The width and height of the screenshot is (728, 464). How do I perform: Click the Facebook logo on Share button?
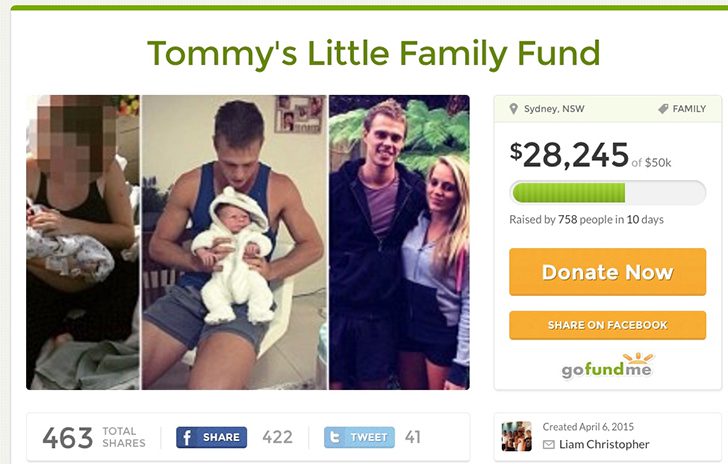point(187,438)
